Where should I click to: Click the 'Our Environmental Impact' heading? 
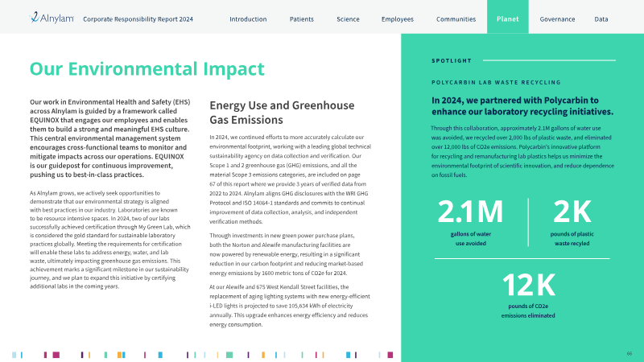[x=147, y=68]
